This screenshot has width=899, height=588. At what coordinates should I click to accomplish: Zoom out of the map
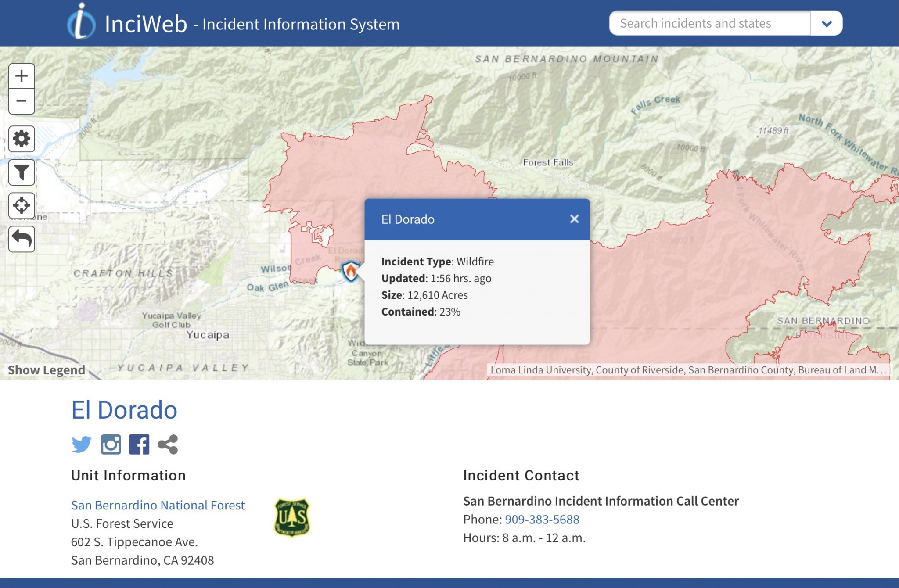tap(22, 101)
